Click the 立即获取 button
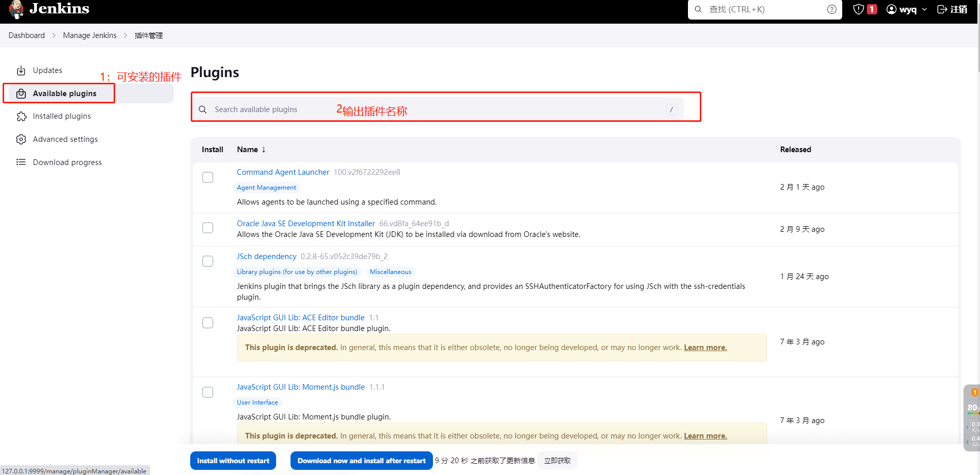This screenshot has height=475, width=980. click(557, 461)
